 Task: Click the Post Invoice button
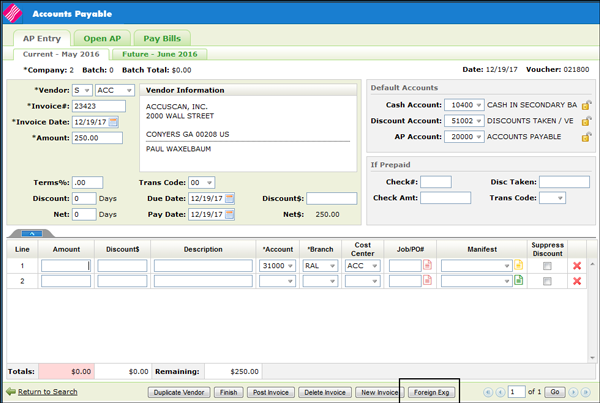pos(271,392)
